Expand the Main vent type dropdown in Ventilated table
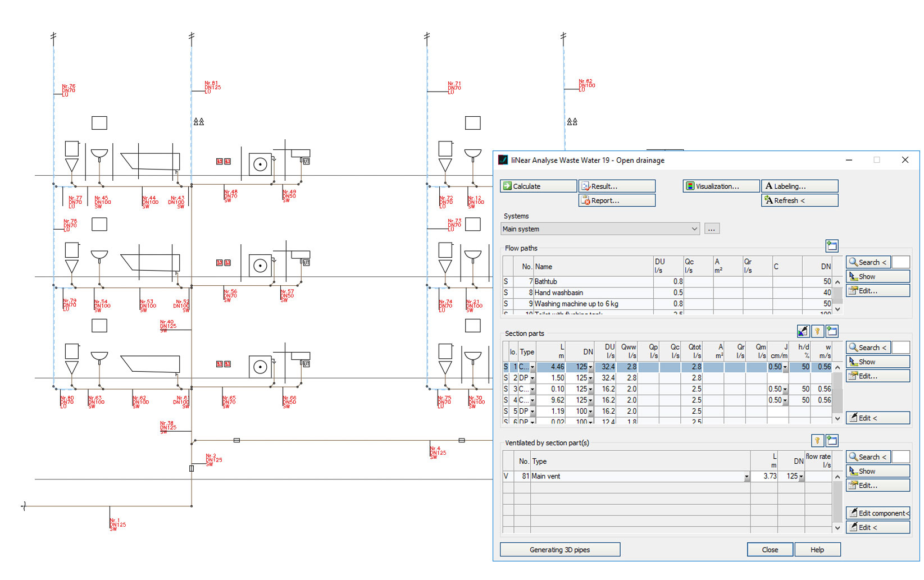This screenshot has width=924, height=580. click(747, 476)
